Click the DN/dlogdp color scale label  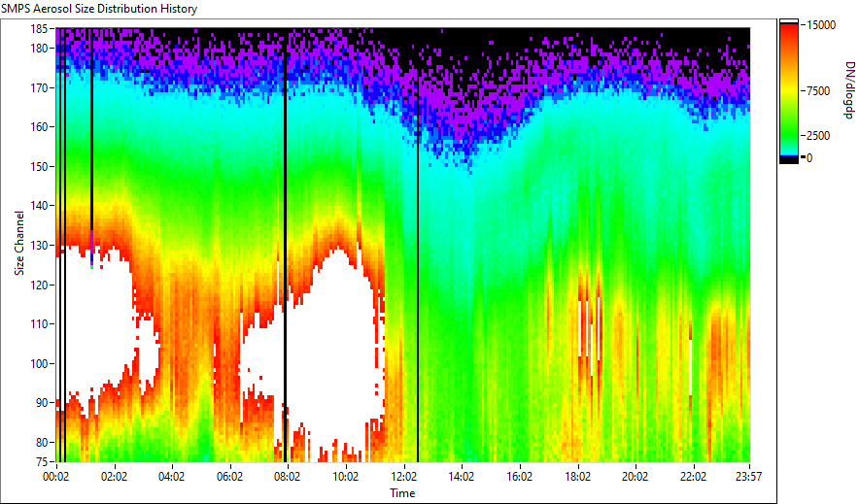[848, 90]
